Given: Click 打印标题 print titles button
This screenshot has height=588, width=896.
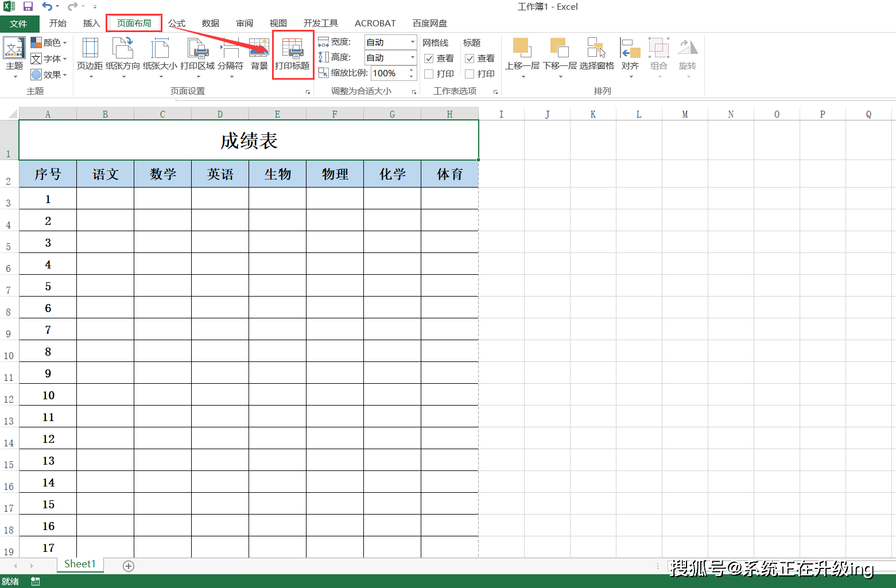Looking at the screenshot, I should 293,55.
